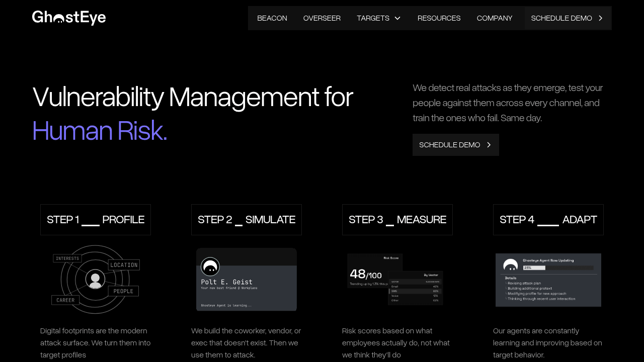Image resolution: width=644 pixels, height=362 pixels.
Task: Click the INTERESTS tag in profile diagram
Action: (x=67, y=258)
